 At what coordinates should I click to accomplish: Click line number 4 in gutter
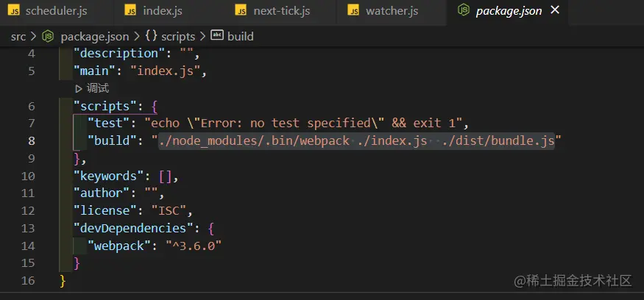point(31,54)
